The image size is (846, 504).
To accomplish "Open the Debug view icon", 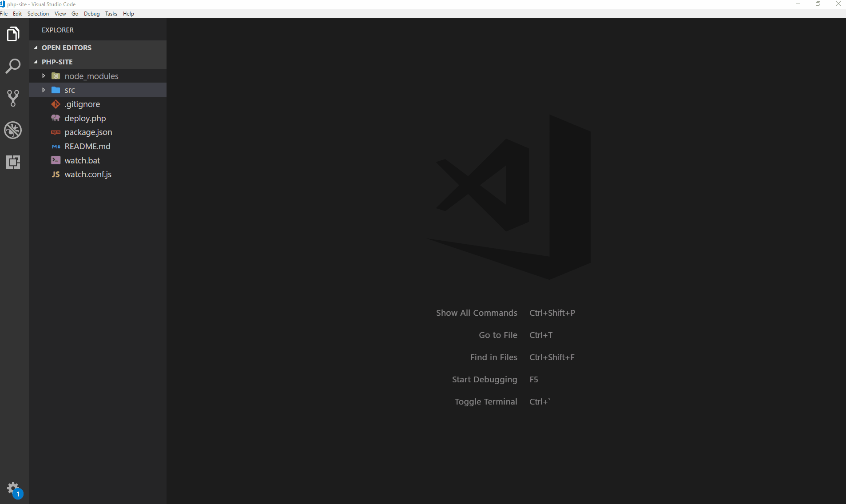I will (x=13, y=130).
